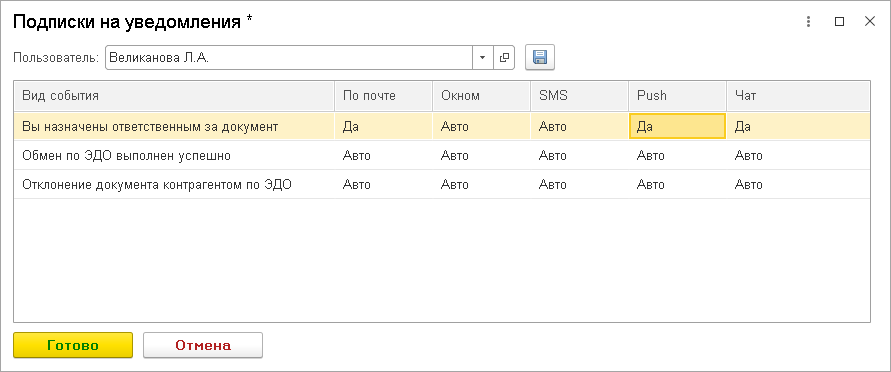Select highlighted Push cell for Вы назначены ответственным
The height and width of the screenshot is (372, 891).
[x=677, y=127]
